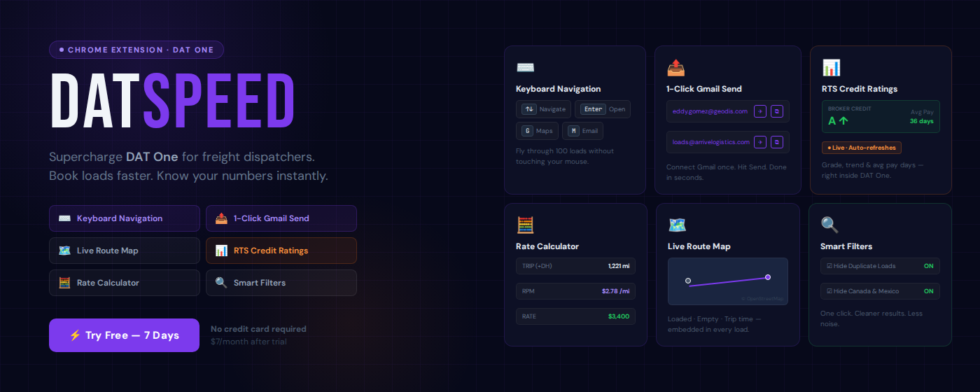Click magnifier icon in Smart Filters pill
The width and height of the screenshot is (980, 392).
221,283
